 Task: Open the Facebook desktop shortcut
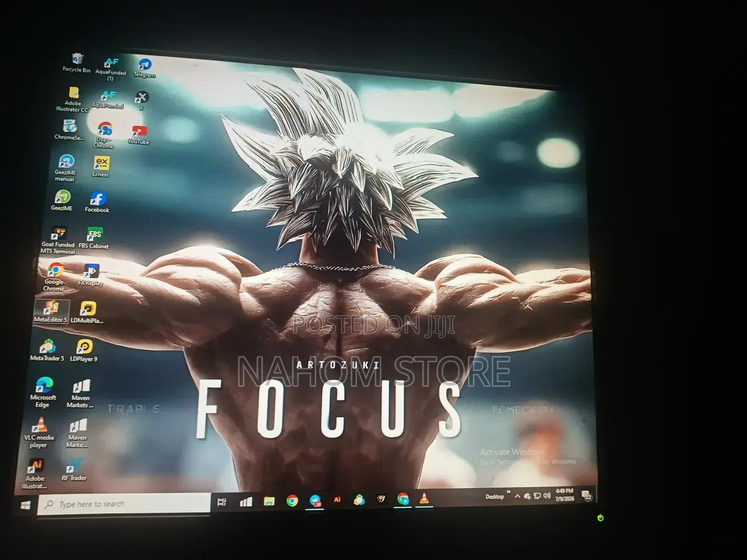(x=97, y=202)
